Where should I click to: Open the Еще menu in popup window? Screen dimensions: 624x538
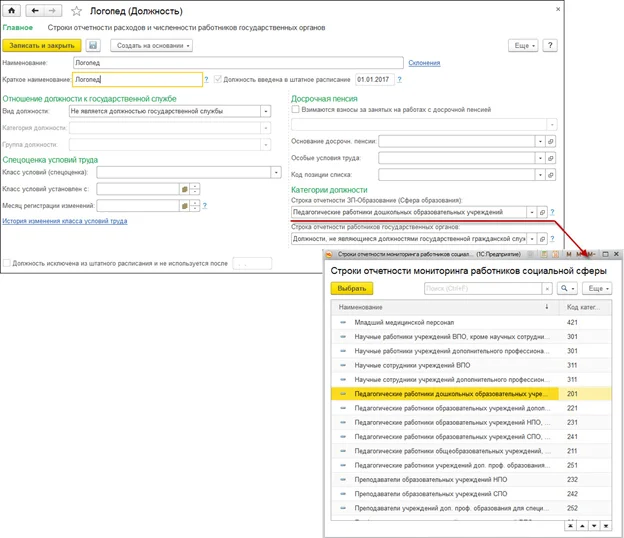[x=597, y=288]
